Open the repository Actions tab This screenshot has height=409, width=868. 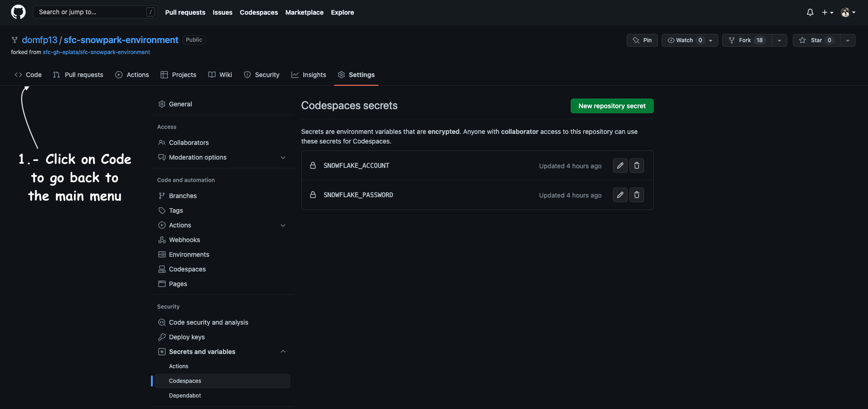(x=132, y=75)
